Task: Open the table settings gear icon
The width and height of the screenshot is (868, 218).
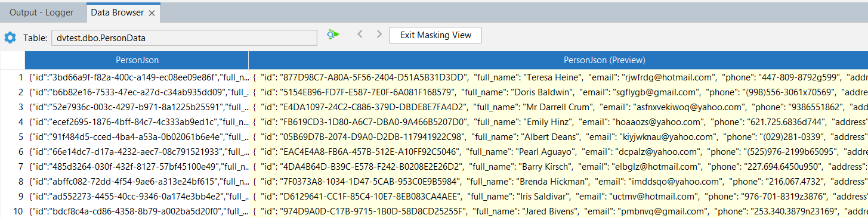Action: pos(10,38)
